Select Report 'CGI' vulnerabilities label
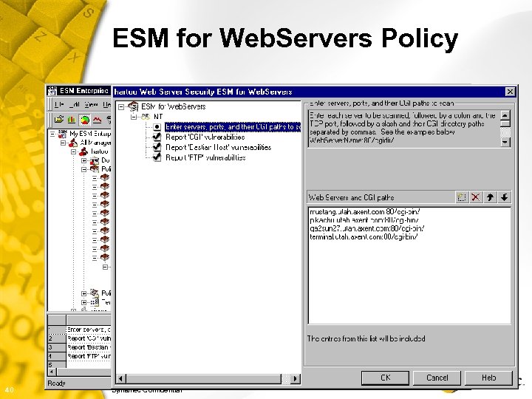Image resolution: width=532 pixels, height=399 pixels. pyautogui.click(x=205, y=137)
